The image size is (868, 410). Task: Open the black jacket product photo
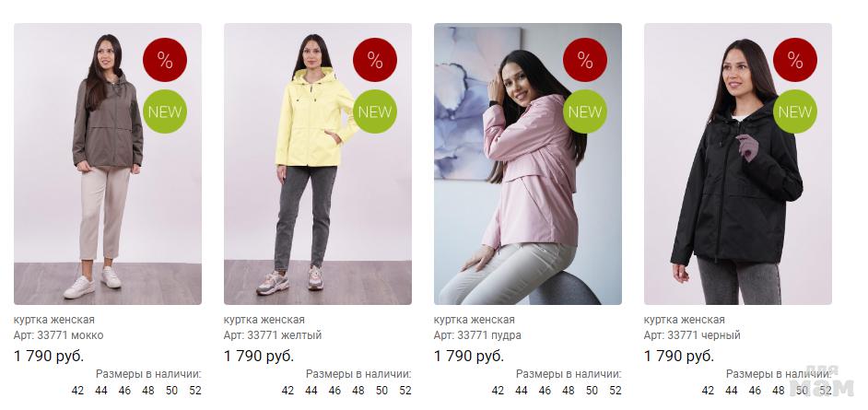click(738, 164)
